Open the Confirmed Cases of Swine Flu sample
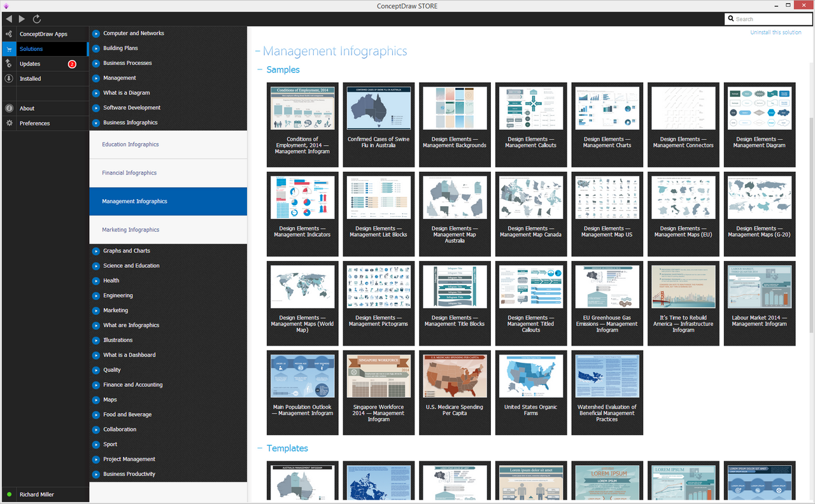The image size is (815, 504). (379, 125)
